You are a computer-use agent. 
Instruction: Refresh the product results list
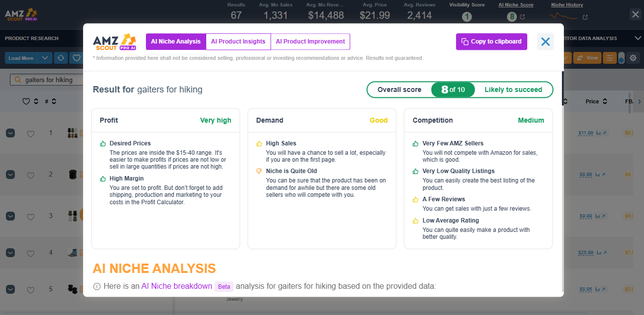pyautogui.click(x=60, y=58)
